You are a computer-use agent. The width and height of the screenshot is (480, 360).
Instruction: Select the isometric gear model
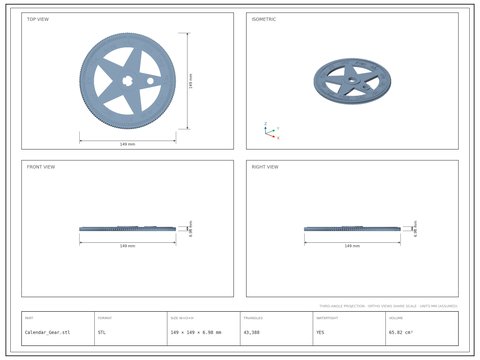coord(352,81)
